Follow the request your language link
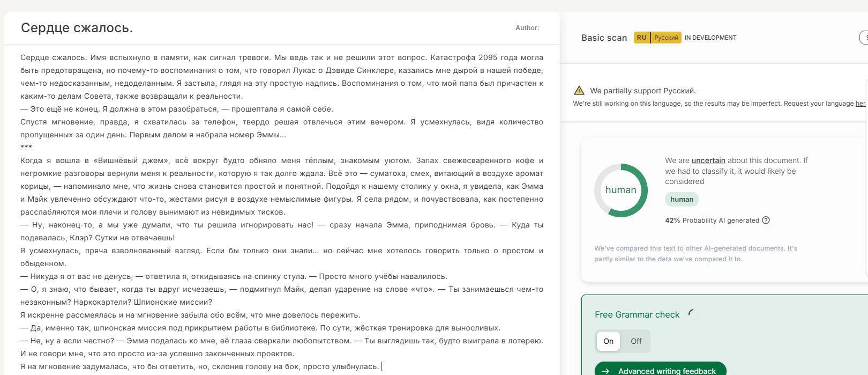 [860, 104]
